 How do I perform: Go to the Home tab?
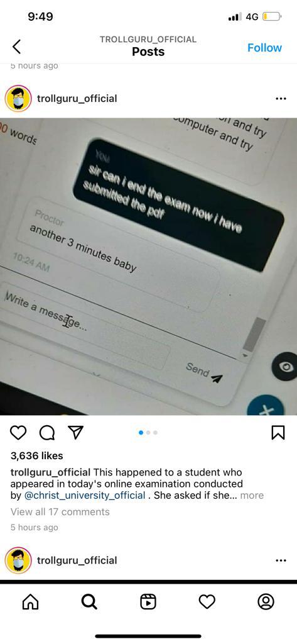tap(30, 602)
